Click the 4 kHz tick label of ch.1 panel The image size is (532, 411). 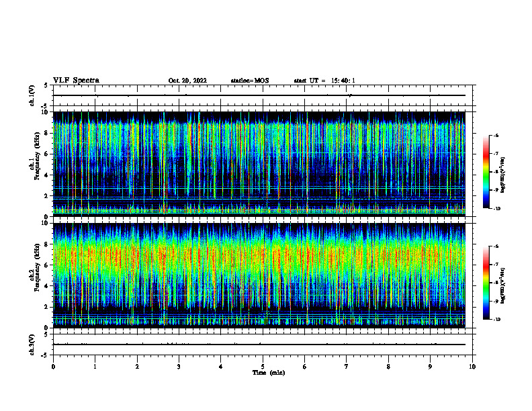[x=46, y=175]
